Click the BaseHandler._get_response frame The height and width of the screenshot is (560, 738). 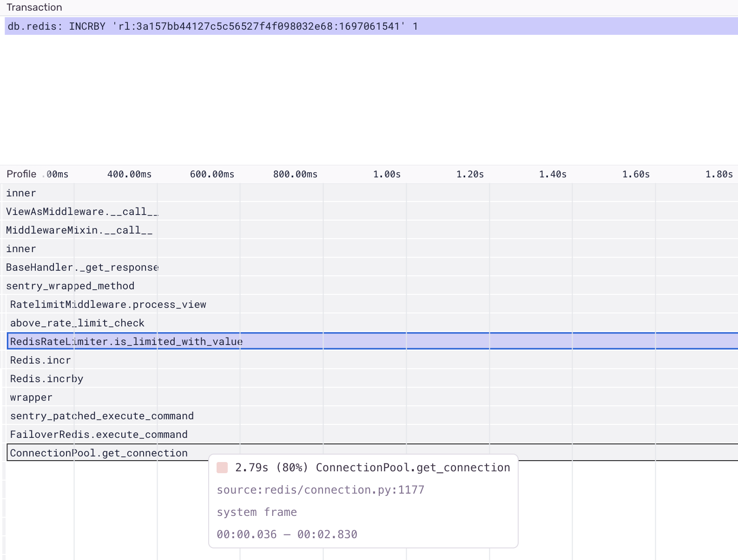(82, 267)
